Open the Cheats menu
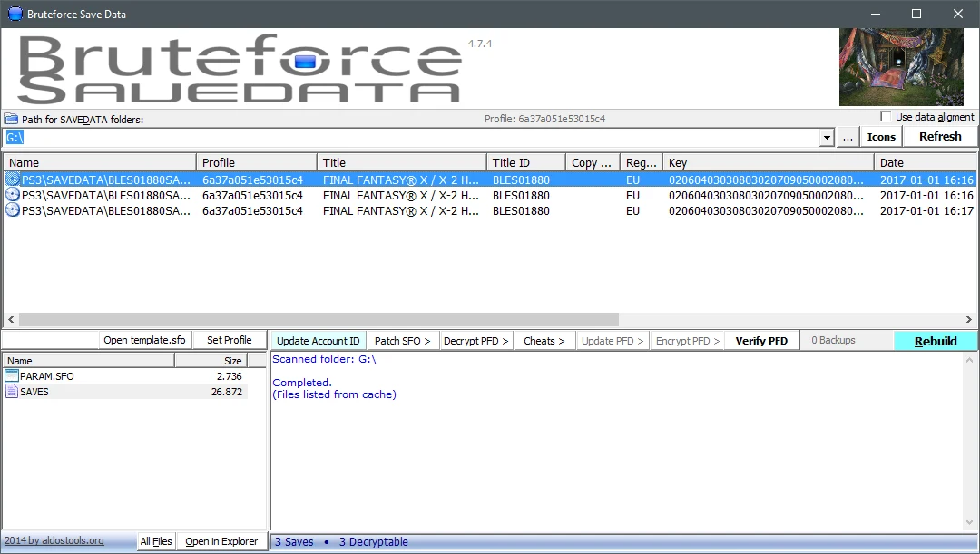Image resolution: width=980 pixels, height=554 pixels. [x=544, y=340]
